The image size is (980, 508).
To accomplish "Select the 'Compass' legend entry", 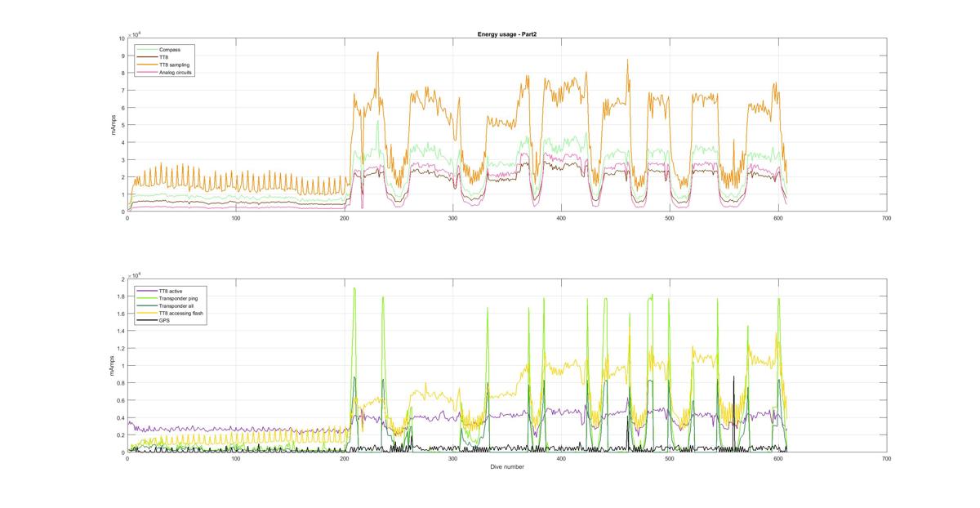I will point(170,49).
